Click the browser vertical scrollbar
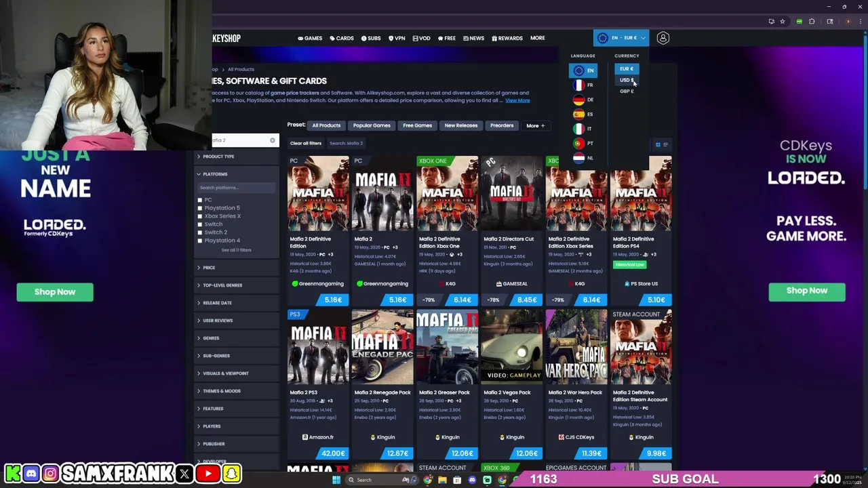The image size is (868, 488). 866,112
